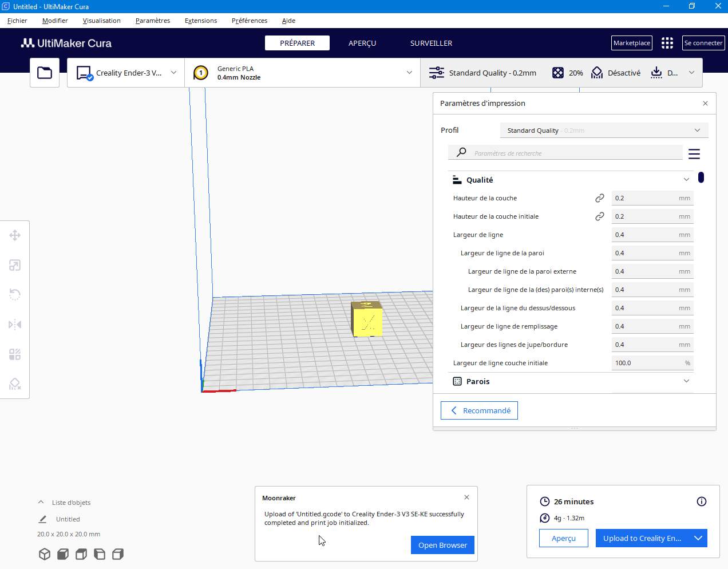
Task: Click settings list scrollbar thumb
Action: click(701, 177)
